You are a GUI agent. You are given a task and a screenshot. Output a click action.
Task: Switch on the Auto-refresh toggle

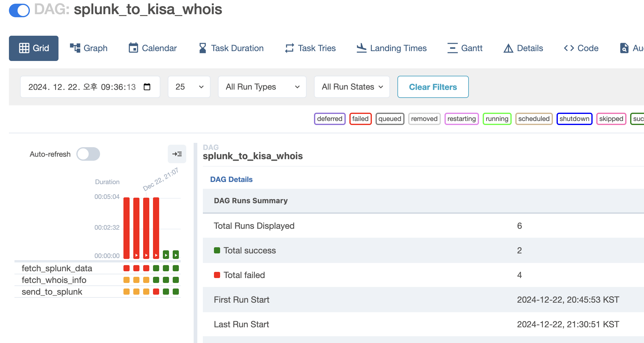pyautogui.click(x=88, y=154)
